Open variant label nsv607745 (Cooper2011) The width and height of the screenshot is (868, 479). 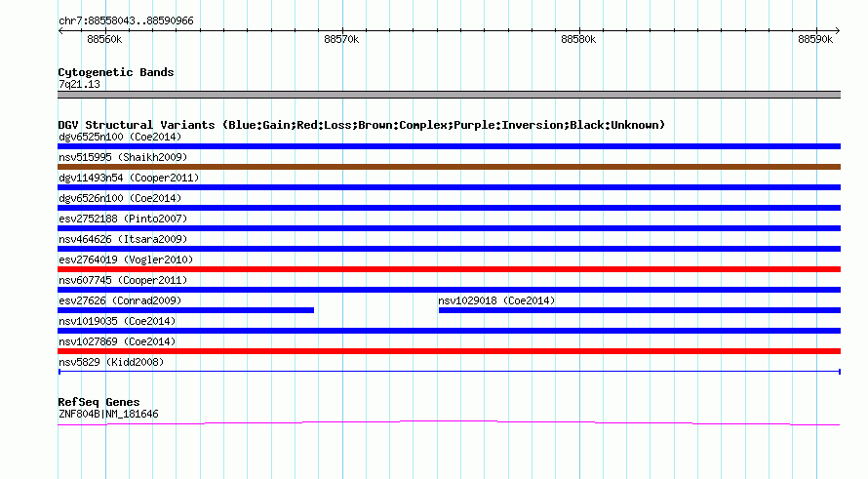[123, 280]
